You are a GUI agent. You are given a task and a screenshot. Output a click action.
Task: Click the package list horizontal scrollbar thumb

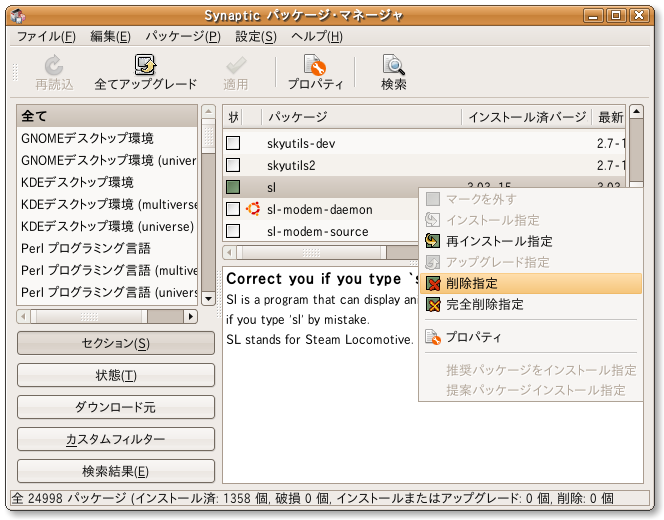tap(311, 253)
